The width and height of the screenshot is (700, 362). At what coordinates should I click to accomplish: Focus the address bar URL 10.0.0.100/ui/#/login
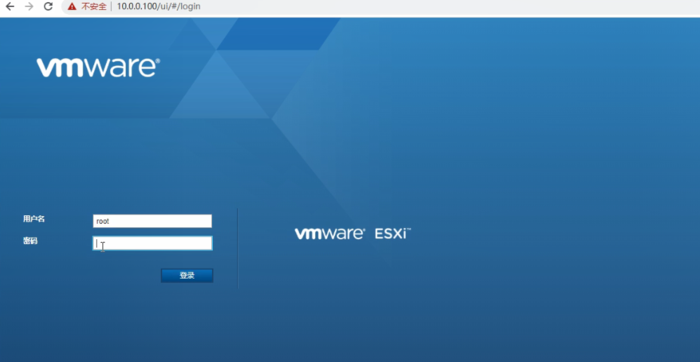(x=158, y=7)
